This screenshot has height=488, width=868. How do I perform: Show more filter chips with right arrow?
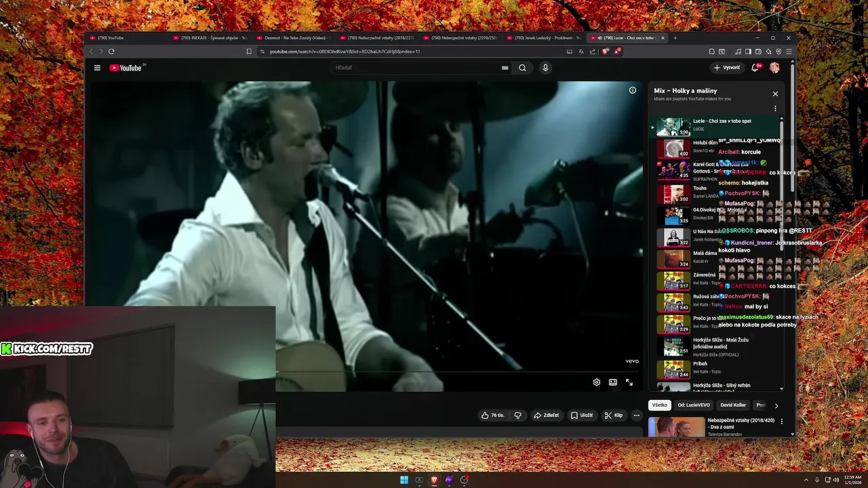(x=776, y=405)
